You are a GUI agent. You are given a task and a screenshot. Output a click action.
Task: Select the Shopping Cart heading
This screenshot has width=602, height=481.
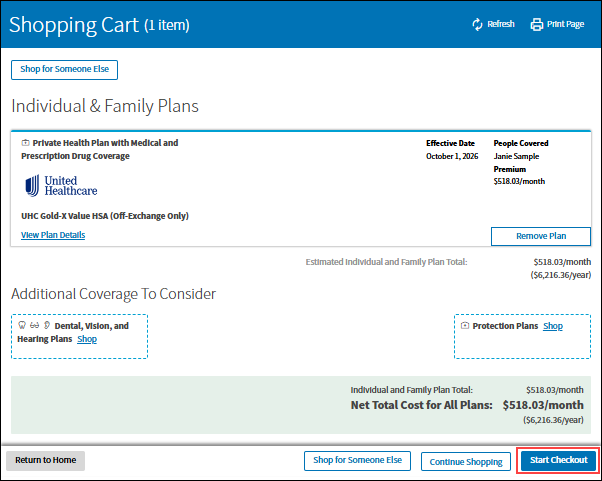[x=74, y=25]
